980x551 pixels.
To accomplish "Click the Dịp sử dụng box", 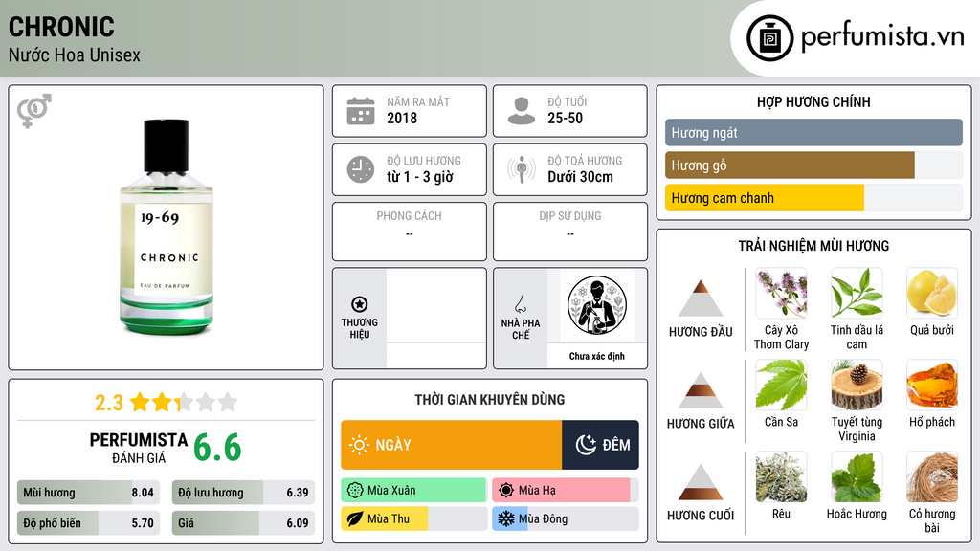I will (x=570, y=231).
